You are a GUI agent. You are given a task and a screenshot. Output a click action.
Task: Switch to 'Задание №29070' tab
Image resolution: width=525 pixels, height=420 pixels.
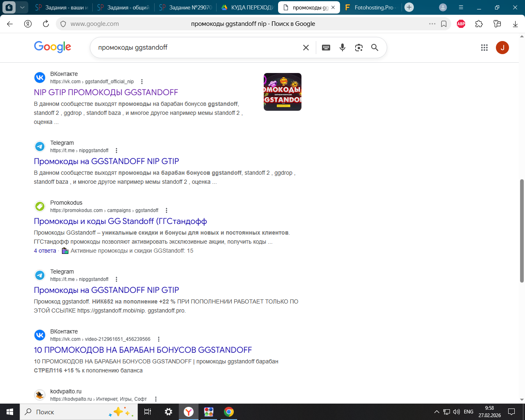185,7
